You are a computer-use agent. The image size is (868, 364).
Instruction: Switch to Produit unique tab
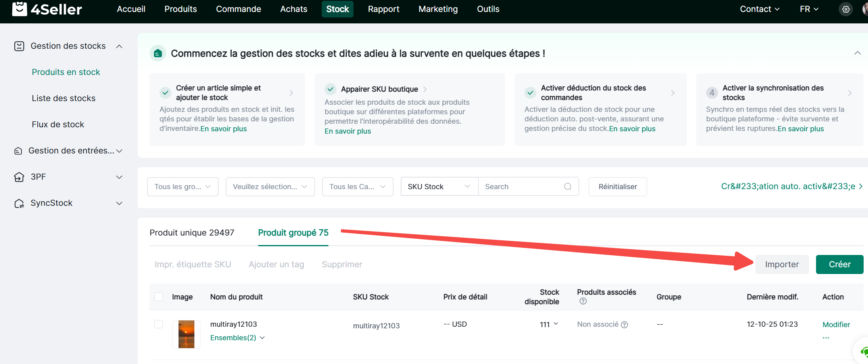[192, 233]
